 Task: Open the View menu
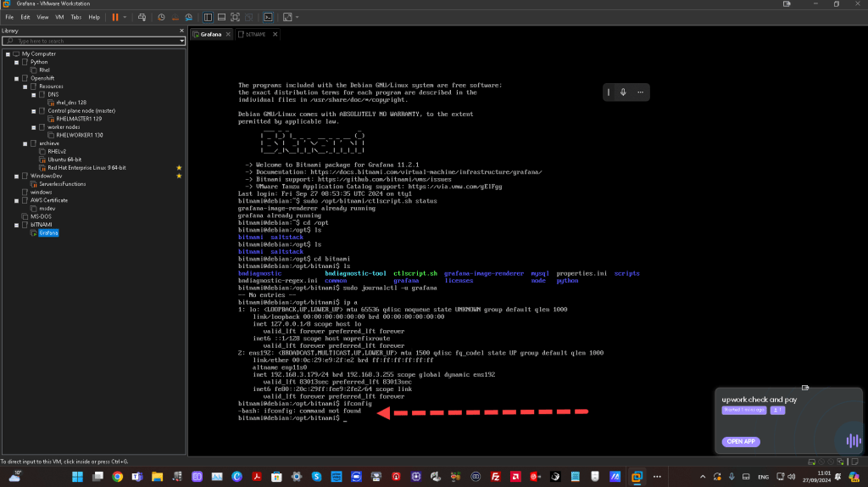coord(42,17)
